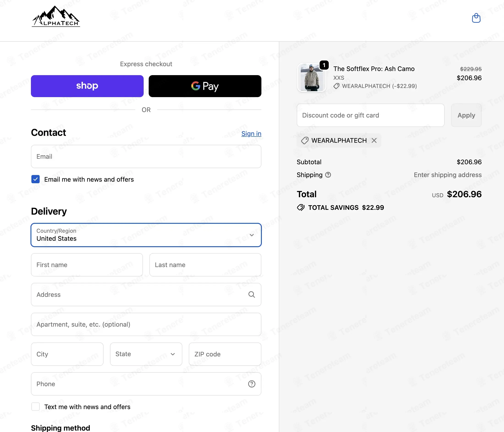The height and width of the screenshot is (432, 504).
Task: Click the phone field help icon
Action: pos(252,384)
